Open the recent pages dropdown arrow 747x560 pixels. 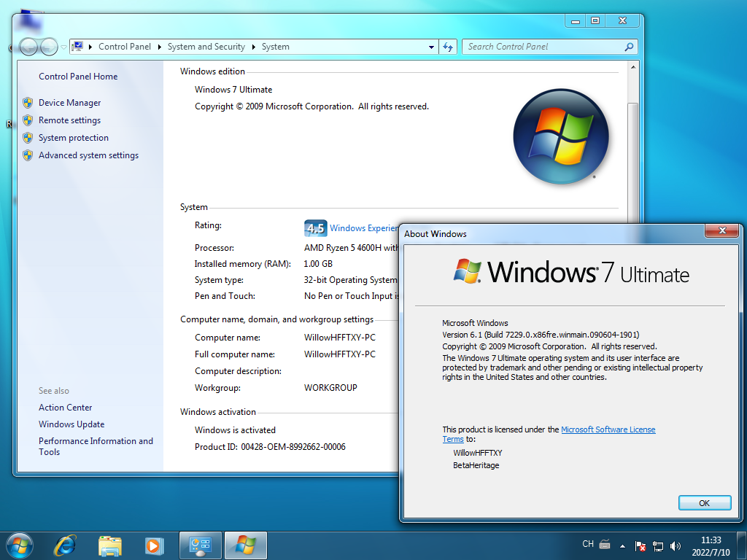click(64, 47)
